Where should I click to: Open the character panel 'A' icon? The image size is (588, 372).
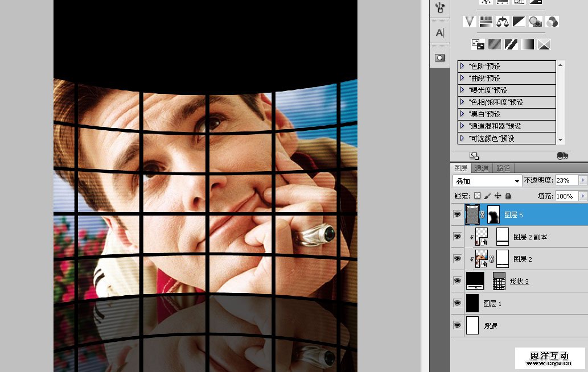pos(439,33)
